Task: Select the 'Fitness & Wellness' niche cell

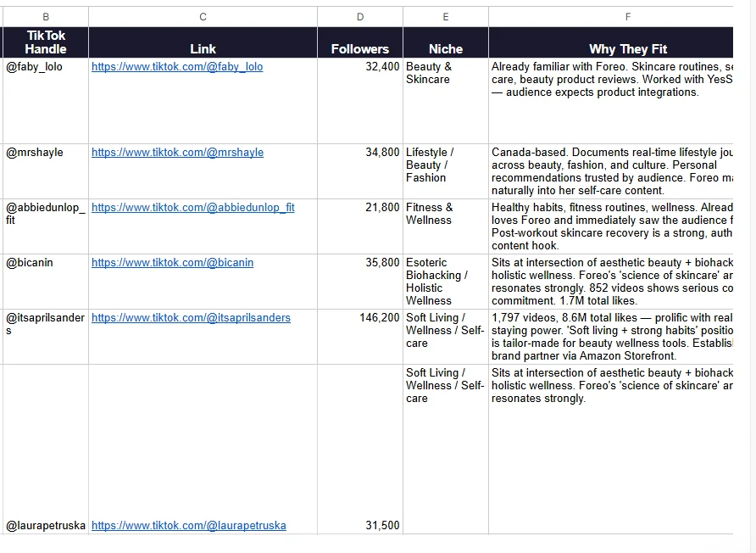Action: [x=446, y=226]
